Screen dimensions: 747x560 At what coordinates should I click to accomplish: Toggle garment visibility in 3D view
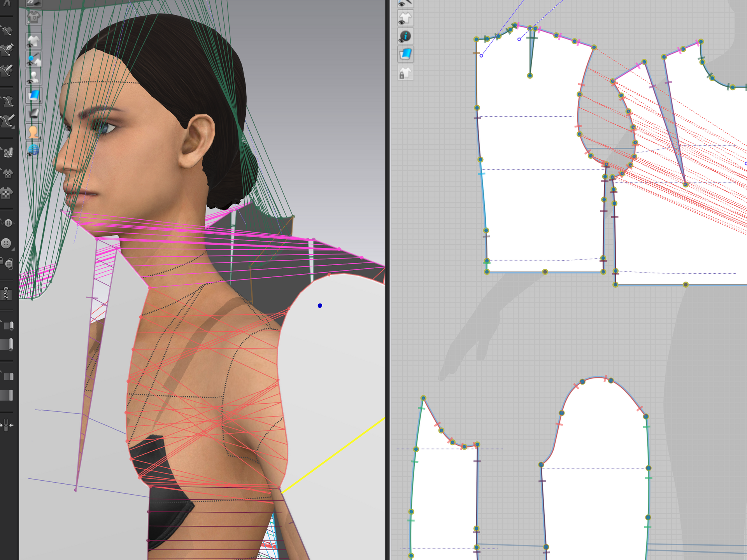click(x=33, y=41)
